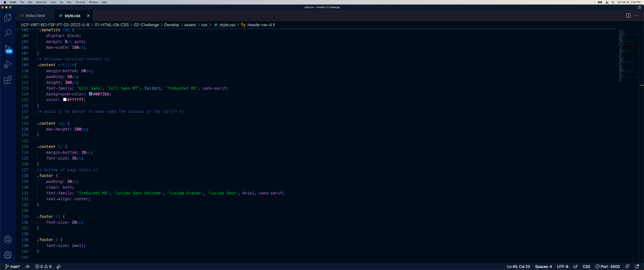Image resolution: width=644 pixels, height=270 pixels.
Task: Open the Search view
Action: [x=8, y=33]
